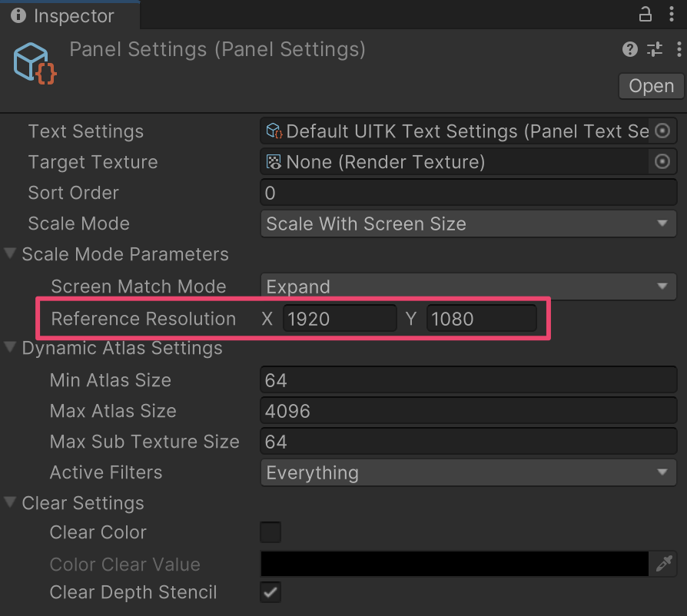The image size is (687, 616).
Task: Click the Inspector lock icon
Action: click(645, 15)
